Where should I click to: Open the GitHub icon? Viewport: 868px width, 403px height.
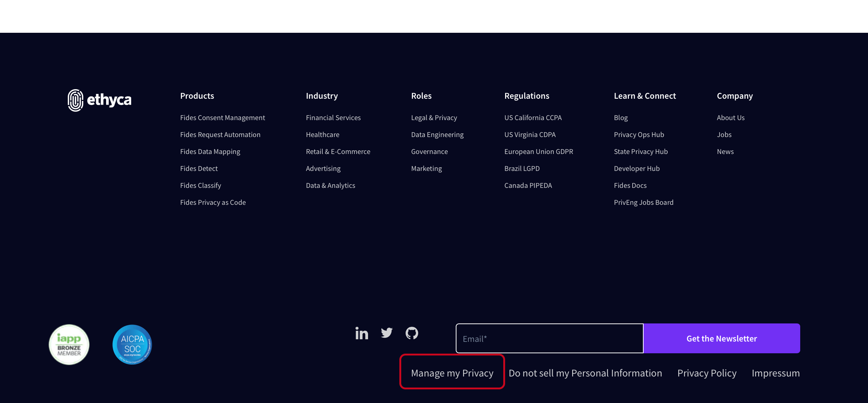click(412, 333)
